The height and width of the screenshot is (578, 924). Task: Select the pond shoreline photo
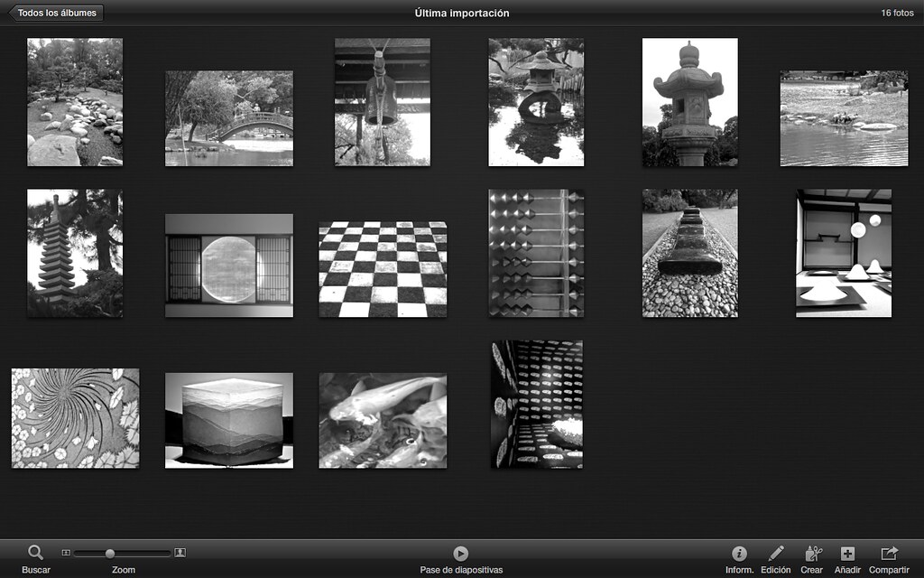coord(844,118)
